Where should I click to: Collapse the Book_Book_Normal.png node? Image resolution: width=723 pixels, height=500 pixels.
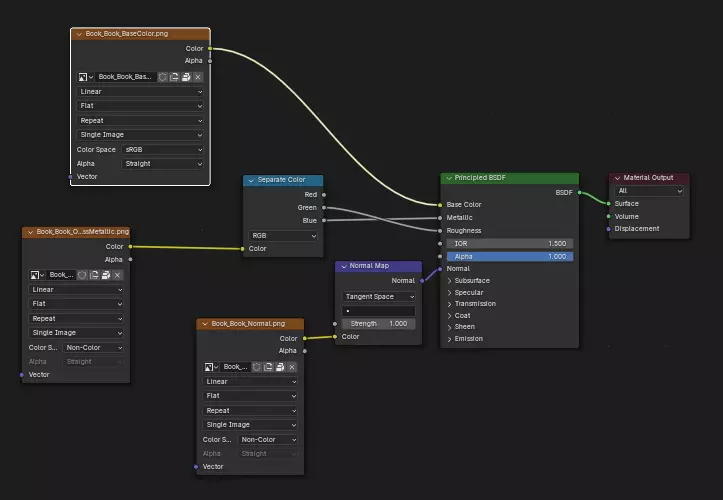coord(205,324)
